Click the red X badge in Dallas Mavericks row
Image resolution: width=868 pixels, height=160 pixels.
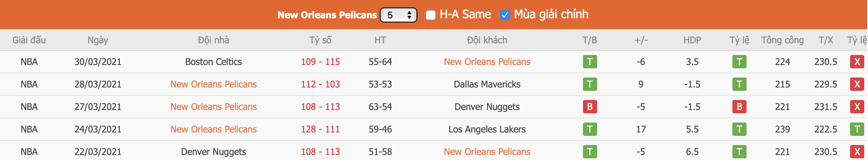coord(857,84)
